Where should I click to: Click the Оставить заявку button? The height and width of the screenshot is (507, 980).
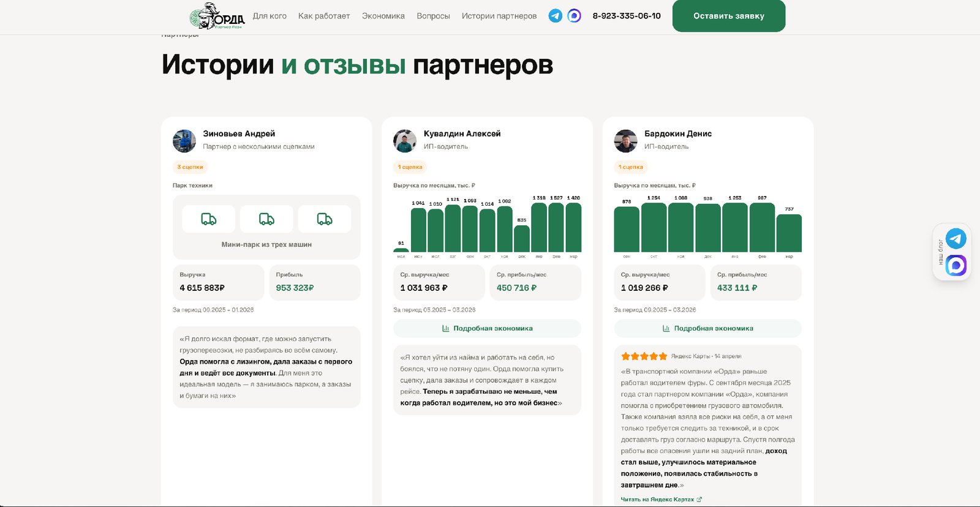[729, 16]
